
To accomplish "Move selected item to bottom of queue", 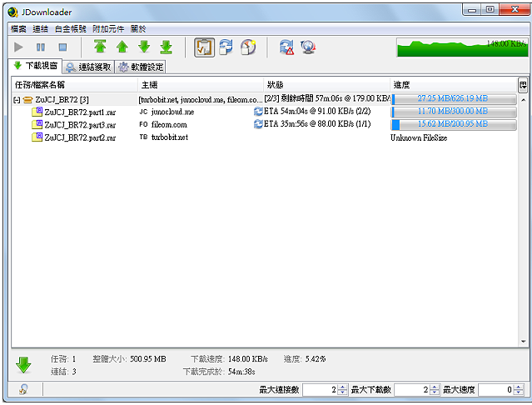I will click(x=167, y=47).
